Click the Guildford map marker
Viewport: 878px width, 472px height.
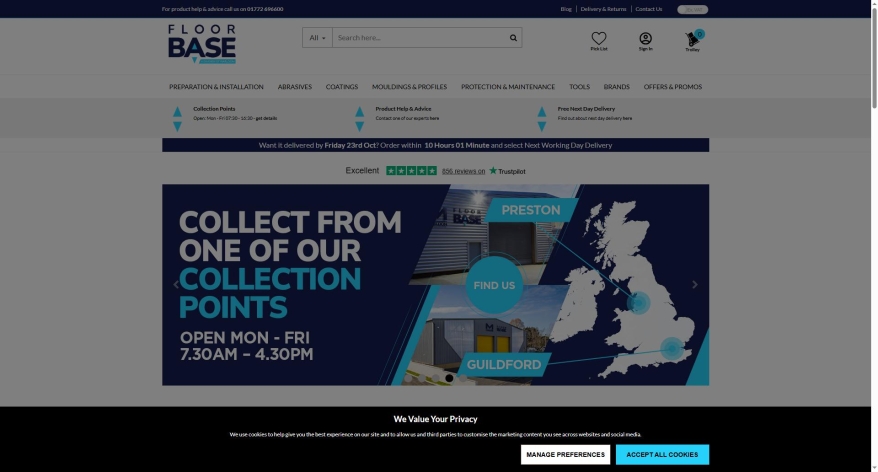[672, 349]
